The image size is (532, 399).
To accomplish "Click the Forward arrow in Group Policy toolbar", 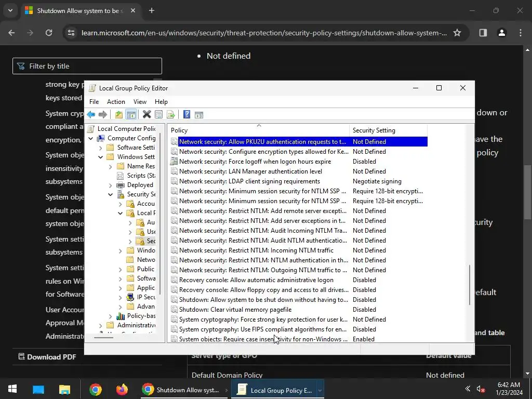I will pyautogui.click(x=103, y=115).
